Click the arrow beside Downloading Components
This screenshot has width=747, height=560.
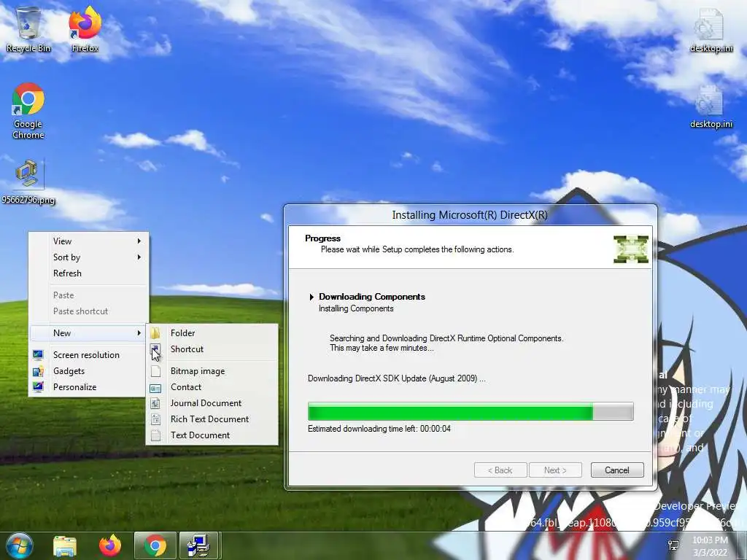311,297
